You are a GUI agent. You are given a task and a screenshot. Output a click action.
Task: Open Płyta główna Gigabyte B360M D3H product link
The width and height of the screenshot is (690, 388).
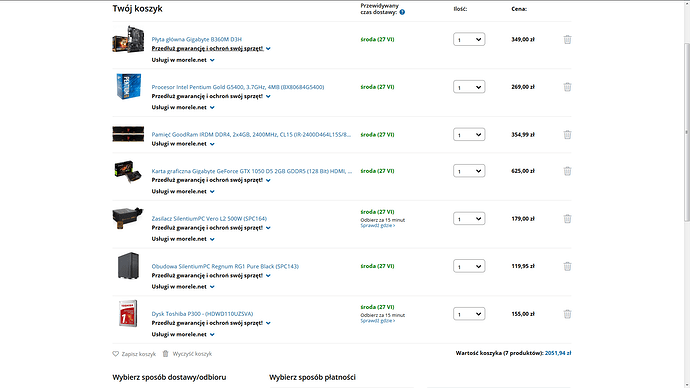[196, 39]
